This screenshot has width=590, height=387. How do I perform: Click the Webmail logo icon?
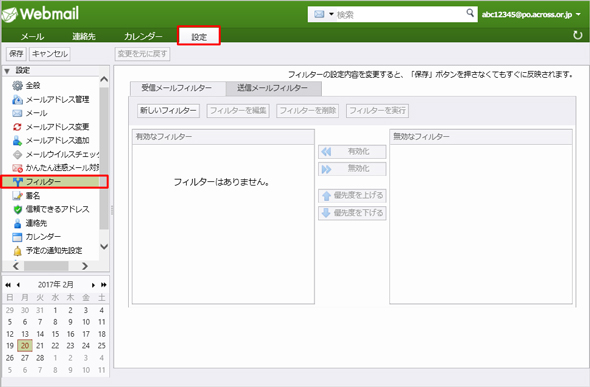click(x=9, y=14)
